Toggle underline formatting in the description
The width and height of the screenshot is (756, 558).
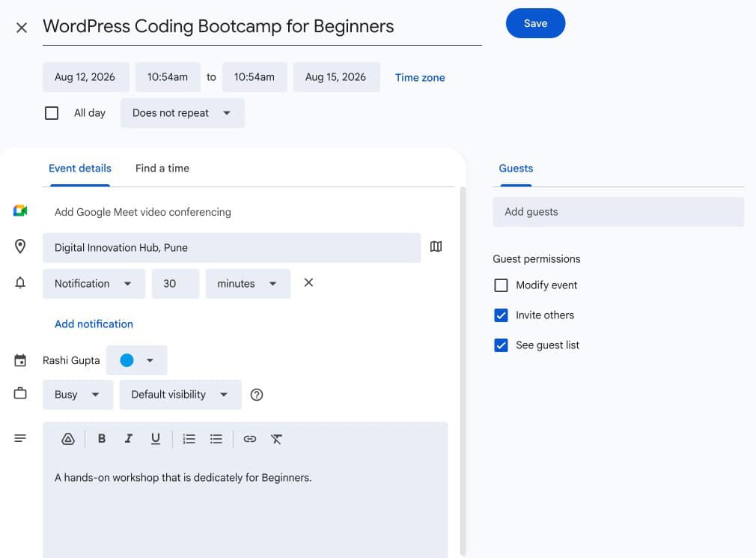coord(155,438)
